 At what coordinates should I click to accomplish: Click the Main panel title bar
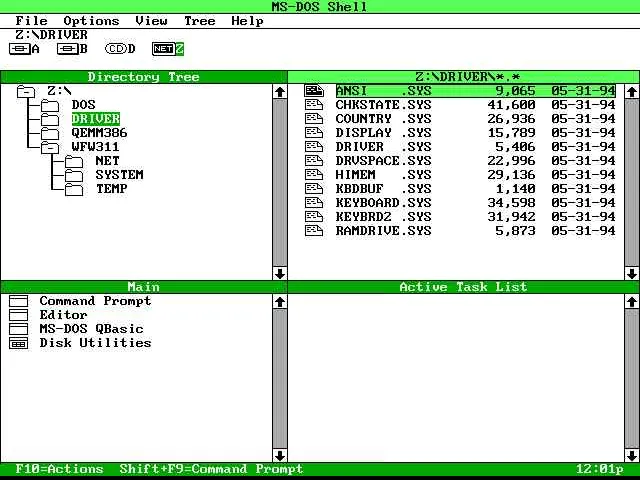144,287
